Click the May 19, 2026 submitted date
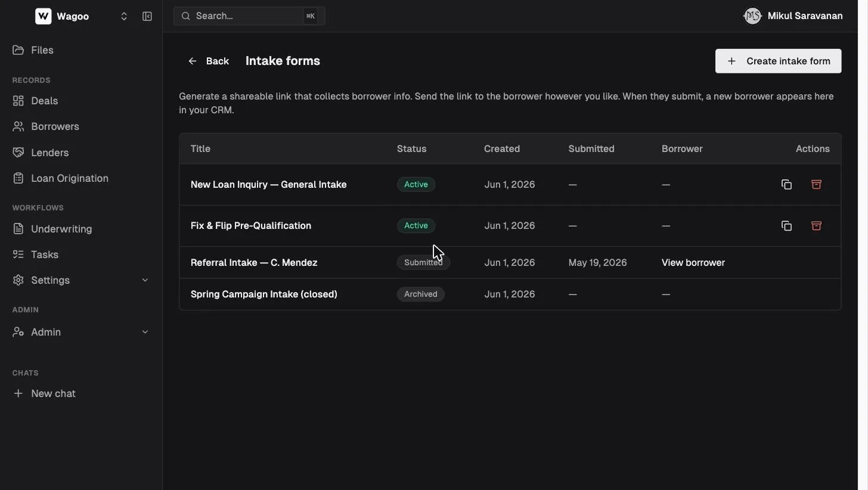 (597, 262)
